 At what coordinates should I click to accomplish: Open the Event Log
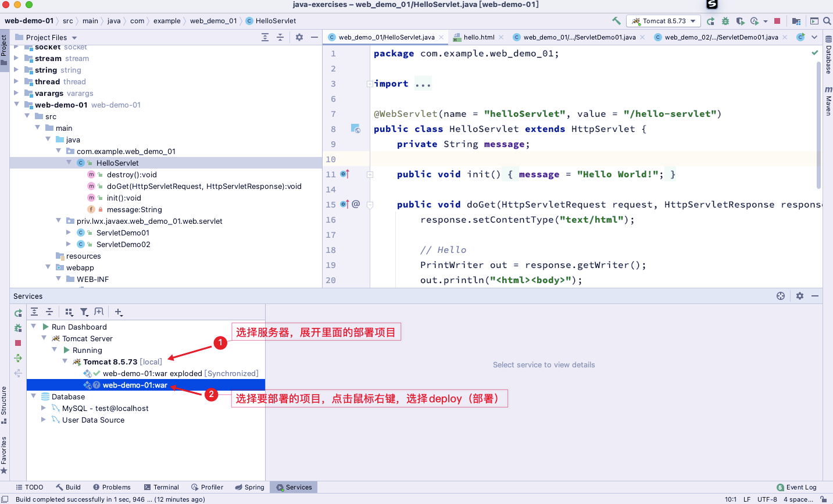pos(796,487)
